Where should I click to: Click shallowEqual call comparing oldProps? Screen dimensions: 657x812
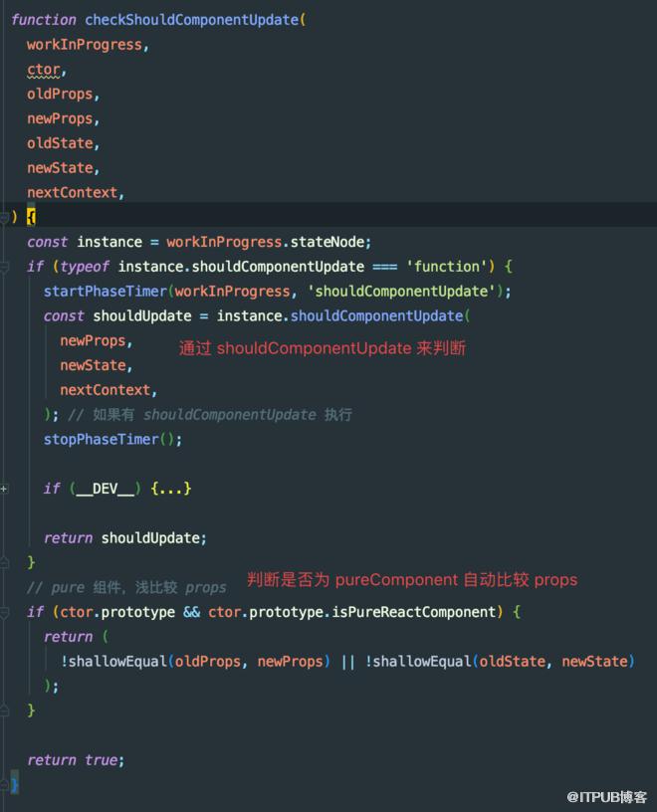117,662
